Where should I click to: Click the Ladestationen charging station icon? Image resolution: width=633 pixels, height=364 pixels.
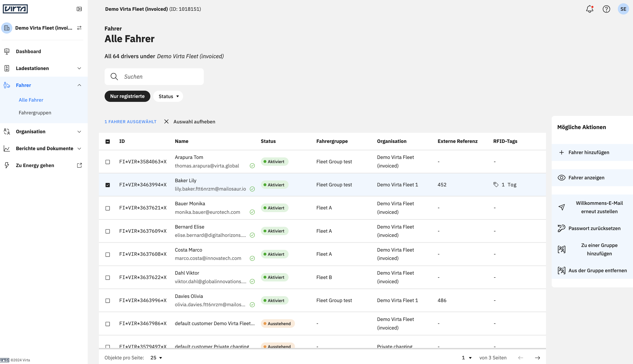pos(7,68)
